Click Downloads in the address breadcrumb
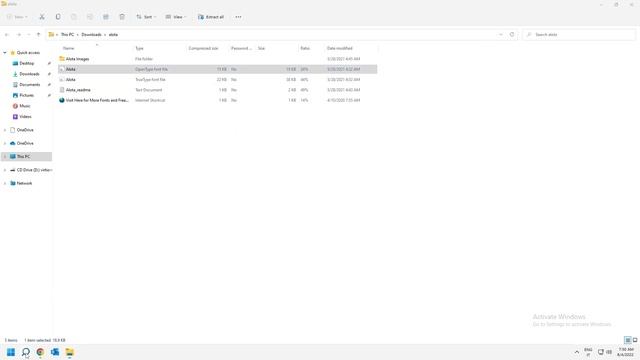The height and width of the screenshot is (360, 640). [x=91, y=35]
